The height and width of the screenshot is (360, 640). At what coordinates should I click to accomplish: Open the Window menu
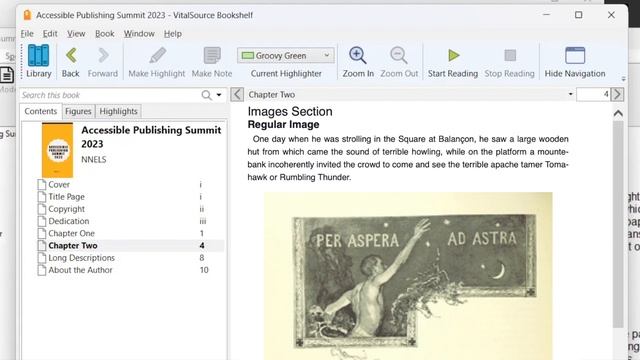(139, 34)
